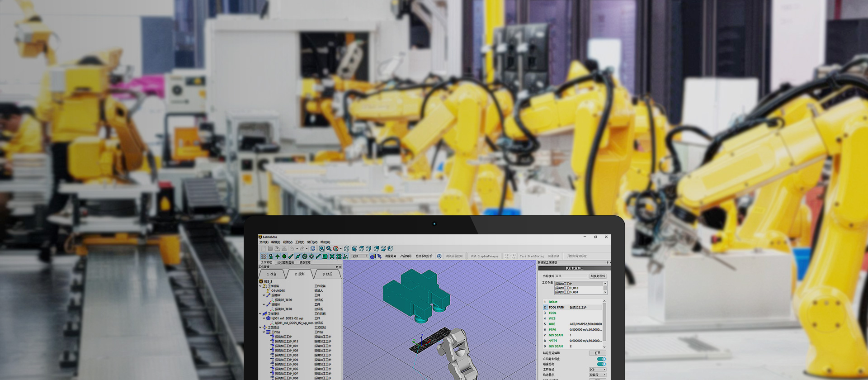Collapse the 工作设备 tree node
The width and height of the screenshot is (868, 380).
pyautogui.click(x=260, y=286)
